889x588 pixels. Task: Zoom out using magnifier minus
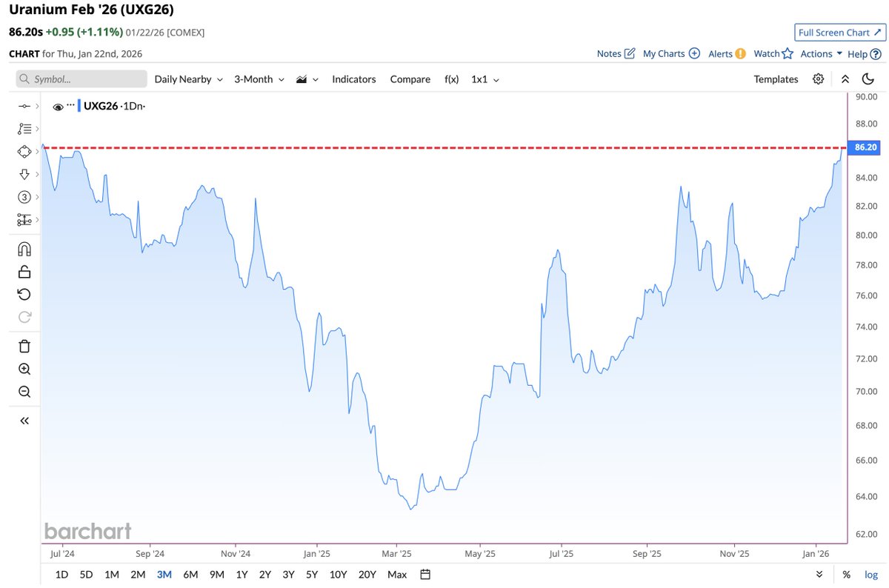click(x=24, y=392)
